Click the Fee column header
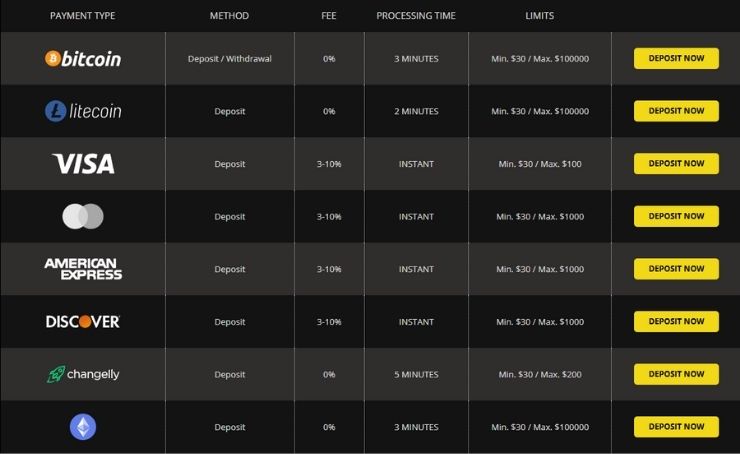This screenshot has height=454, width=740. click(x=329, y=16)
